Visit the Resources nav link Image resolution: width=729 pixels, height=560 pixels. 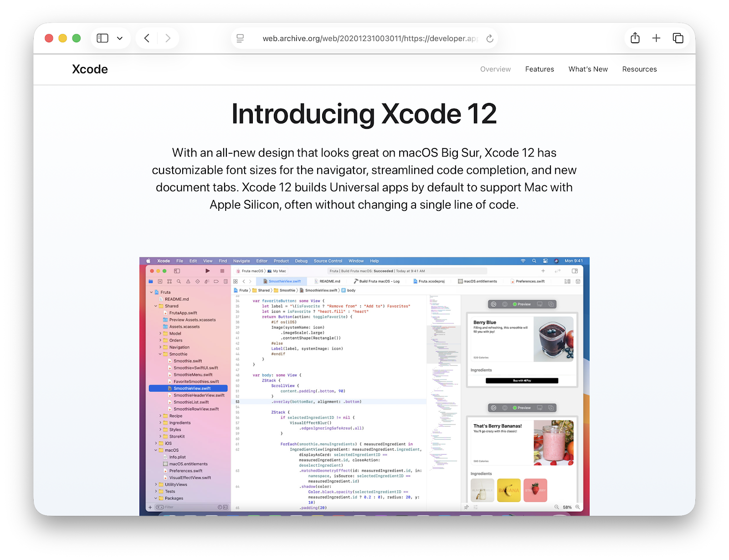pos(639,69)
